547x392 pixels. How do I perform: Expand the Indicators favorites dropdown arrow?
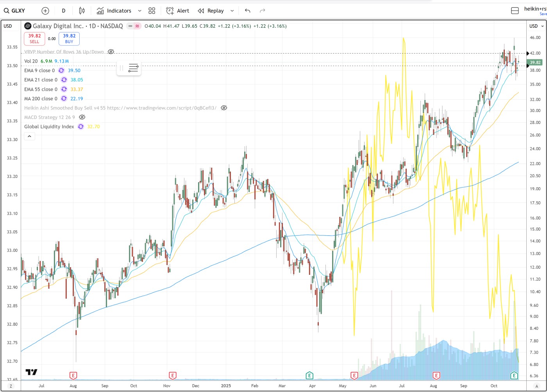click(139, 11)
